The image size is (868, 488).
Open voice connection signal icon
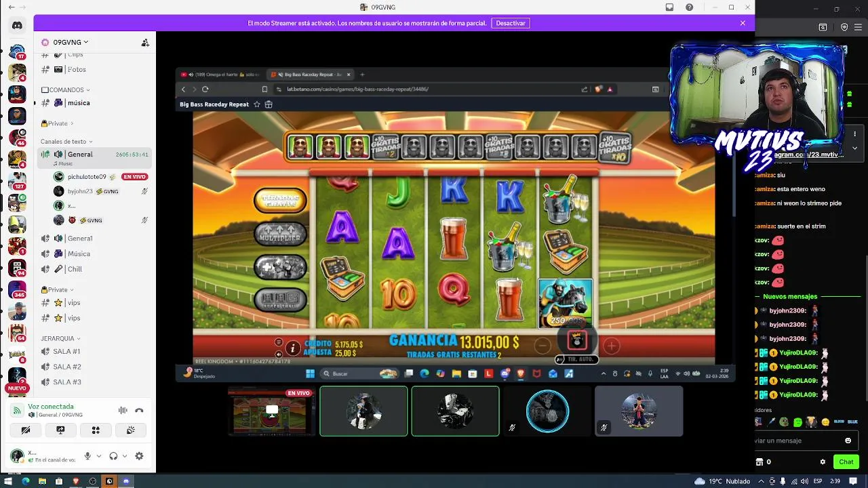(17, 410)
